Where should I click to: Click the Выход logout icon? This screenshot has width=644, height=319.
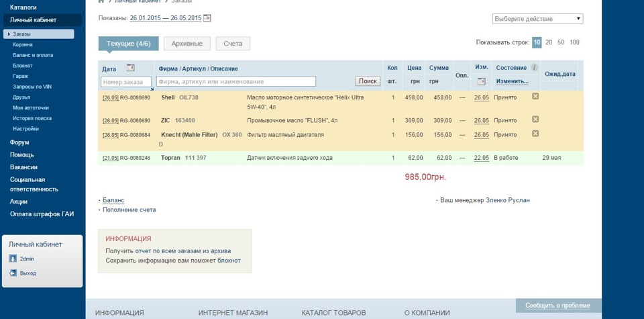coord(13,273)
